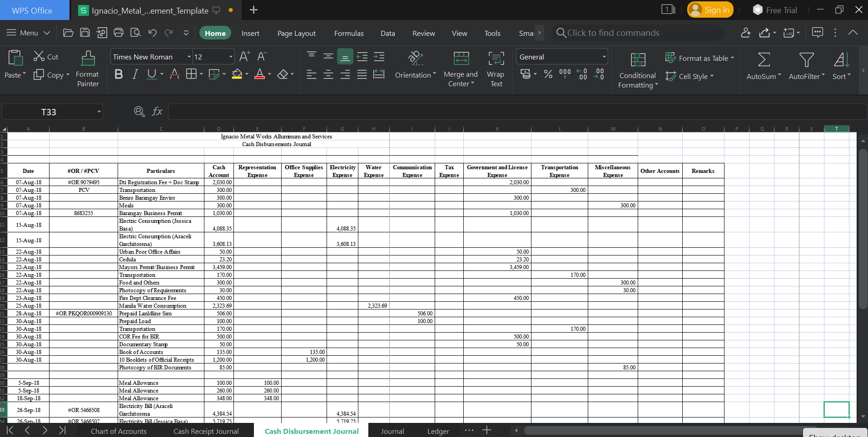Image resolution: width=868 pixels, height=437 pixels.
Task: Toggle Bold formatting
Action: tap(119, 74)
